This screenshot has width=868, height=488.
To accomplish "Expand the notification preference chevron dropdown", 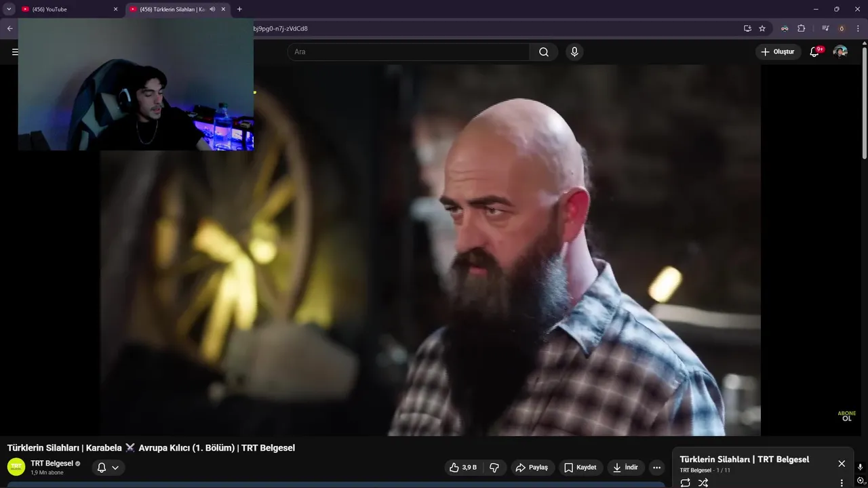I will pos(115,468).
